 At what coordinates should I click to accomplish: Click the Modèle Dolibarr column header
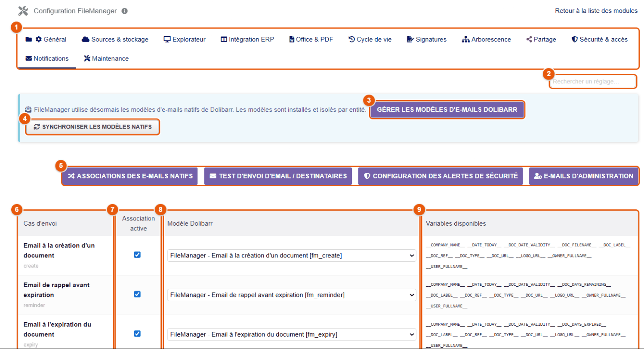coord(190,223)
